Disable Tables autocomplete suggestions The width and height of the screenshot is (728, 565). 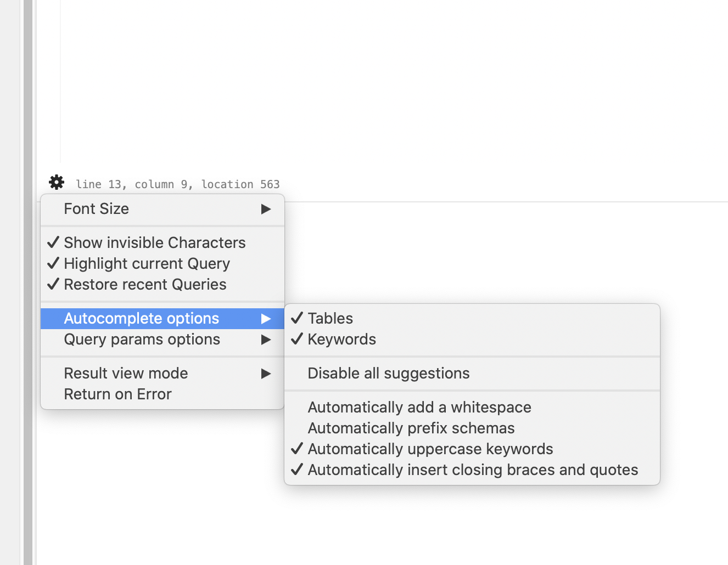coord(330,318)
